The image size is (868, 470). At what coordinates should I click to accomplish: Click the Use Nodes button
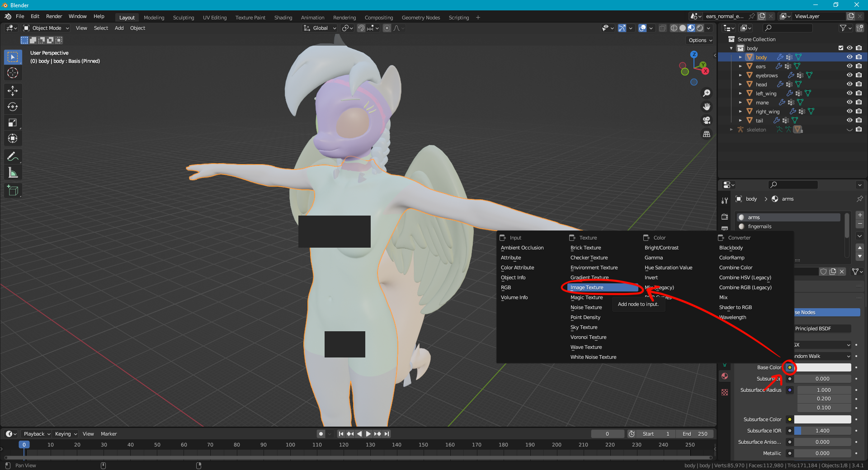click(827, 312)
